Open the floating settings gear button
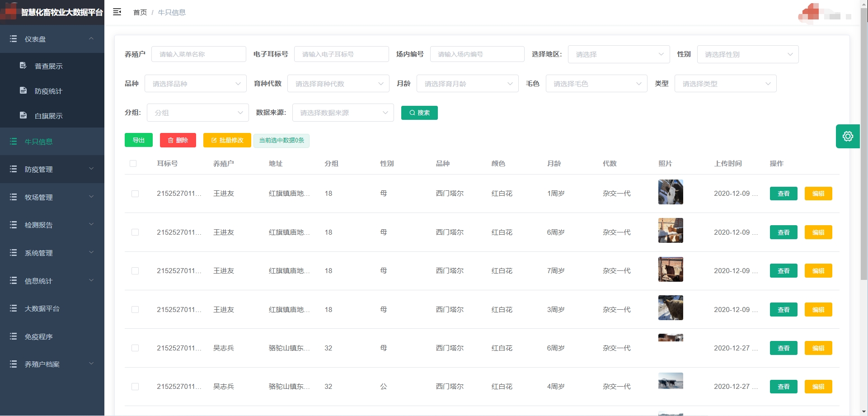 click(848, 136)
